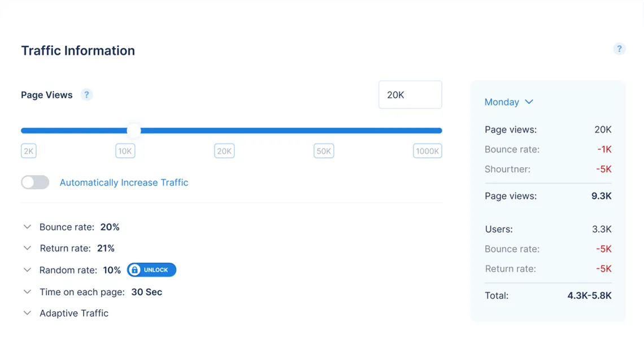The width and height of the screenshot is (644, 362).
Task: Expand the Bounce rate section
Action: (27, 226)
